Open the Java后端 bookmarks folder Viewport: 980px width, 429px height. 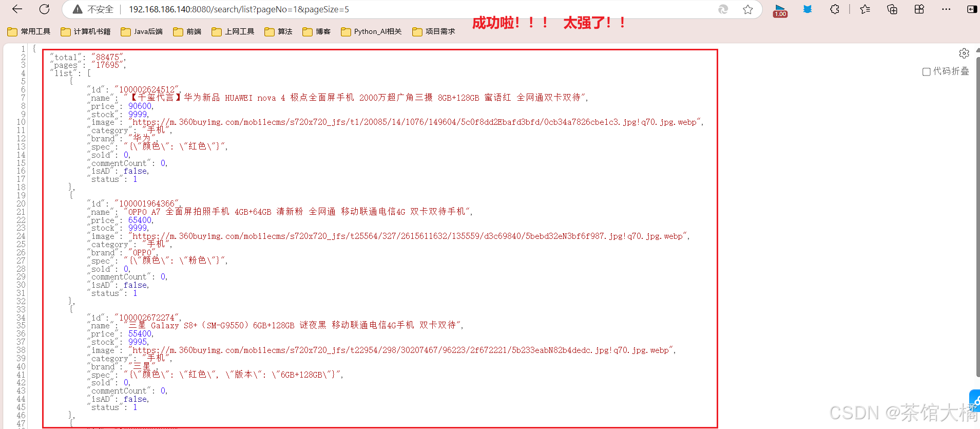point(142,31)
